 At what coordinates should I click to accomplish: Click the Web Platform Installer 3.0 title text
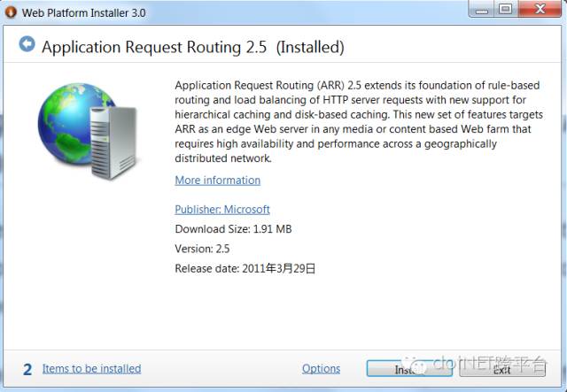click(x=83, y=12)
